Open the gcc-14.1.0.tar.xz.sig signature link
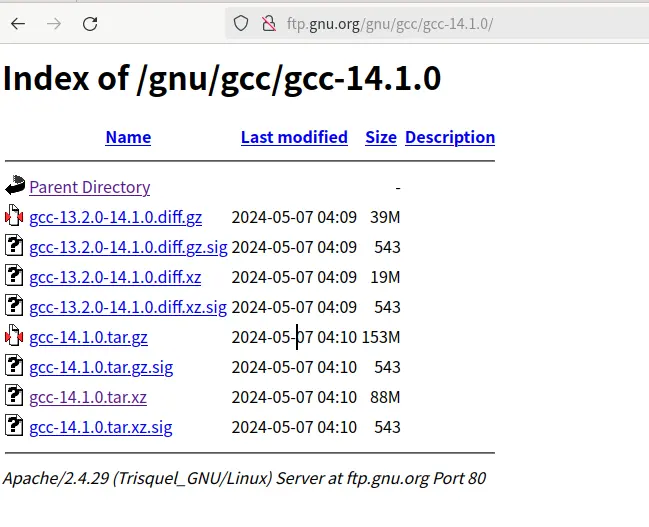This screenshot has height=527, width=649. coord(101,427)
